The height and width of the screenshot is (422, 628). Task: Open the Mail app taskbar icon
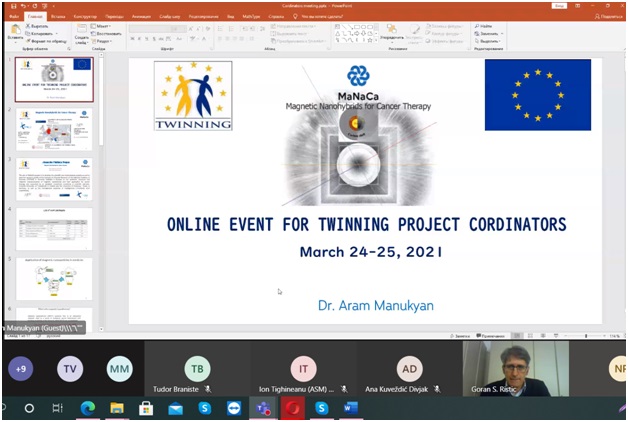(175, 409)
